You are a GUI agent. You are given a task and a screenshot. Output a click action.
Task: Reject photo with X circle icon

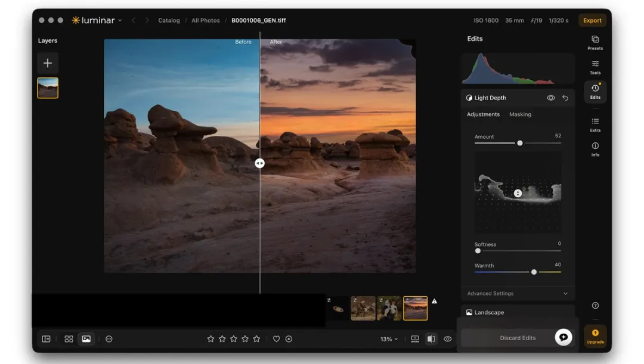pyautogui.click(x=289, y=339)
